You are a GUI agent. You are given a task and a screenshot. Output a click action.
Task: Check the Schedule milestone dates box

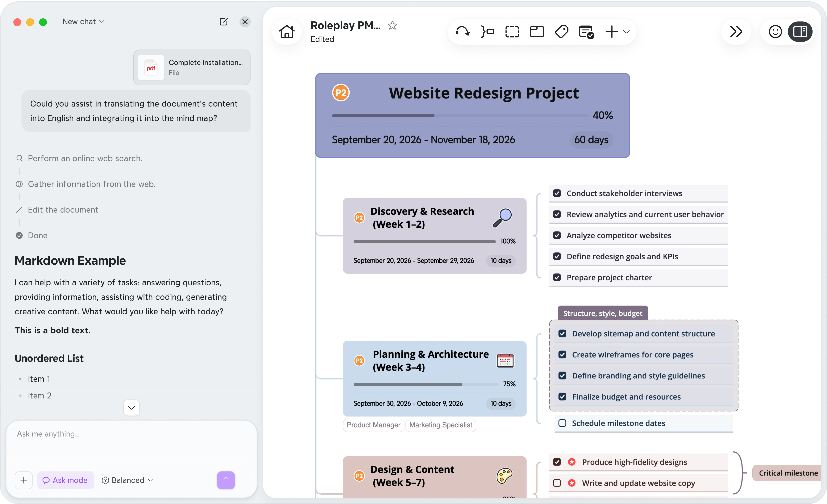tap(562, 423)
